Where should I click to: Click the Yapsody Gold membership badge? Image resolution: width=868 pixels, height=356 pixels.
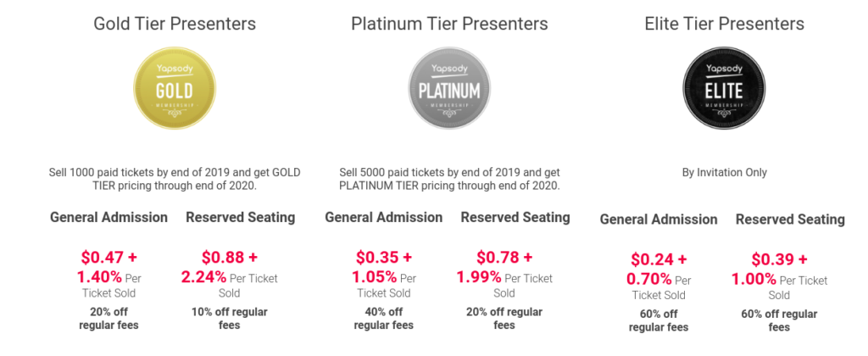point(175,91)
